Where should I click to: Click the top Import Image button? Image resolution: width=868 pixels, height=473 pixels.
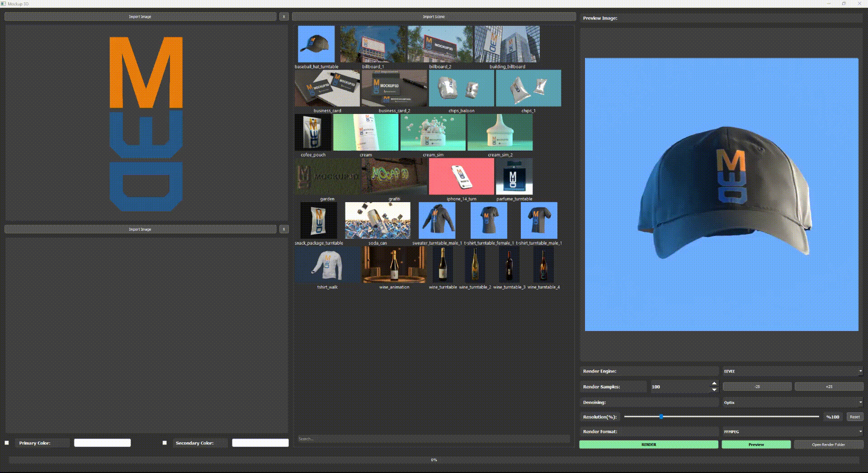tap(140, 17)
